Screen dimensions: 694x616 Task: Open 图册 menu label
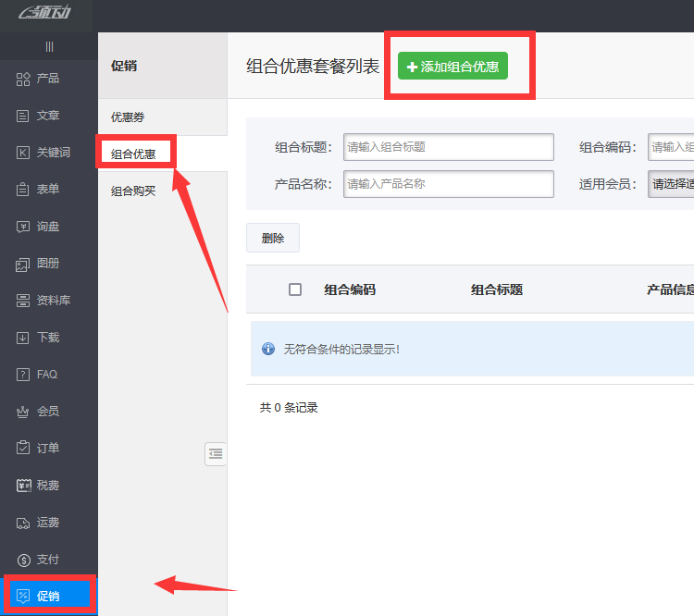[x=48, y=264]
